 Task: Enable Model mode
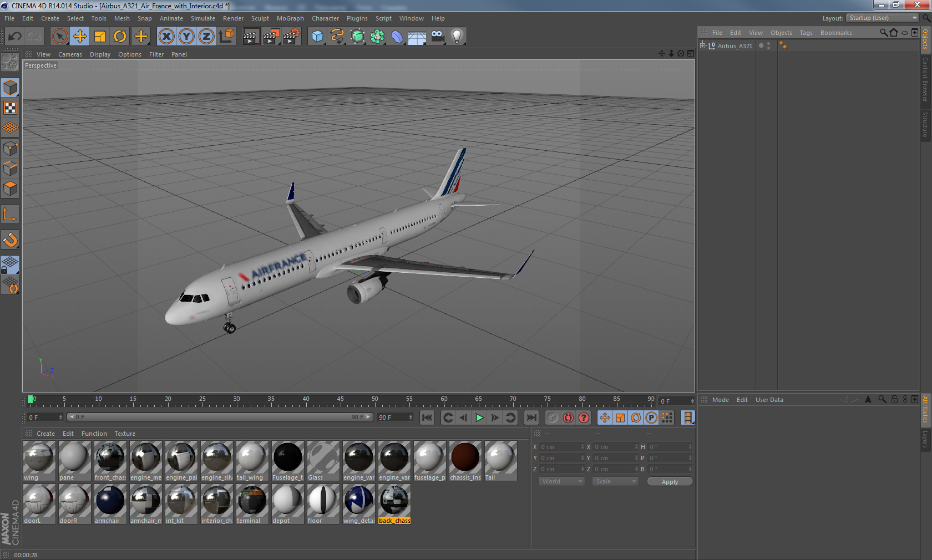click(x=10, y=88)
